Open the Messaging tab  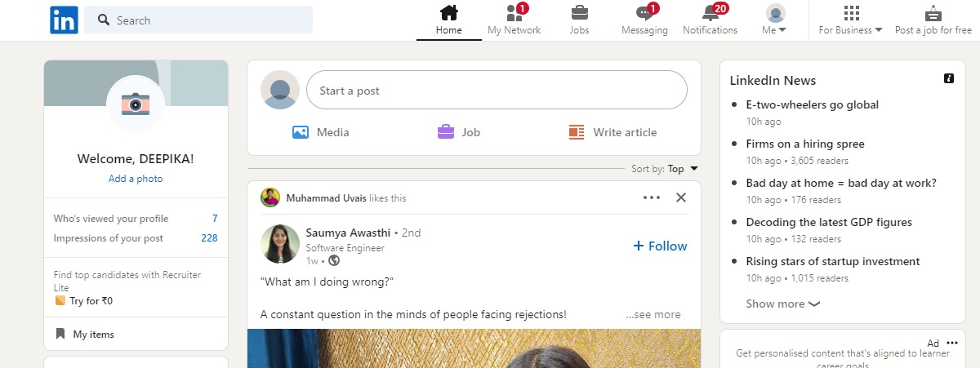tap(644, 20)
